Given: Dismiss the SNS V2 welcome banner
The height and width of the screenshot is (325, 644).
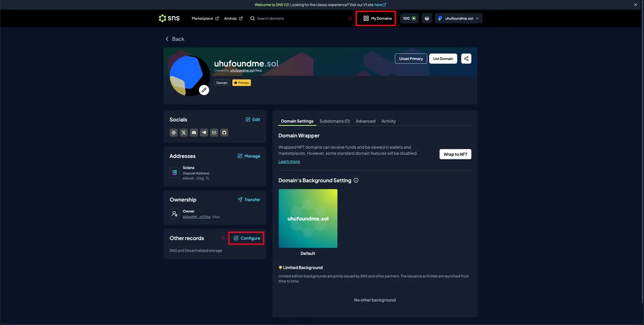Looking at the screenshot, I should coord(636,4).
